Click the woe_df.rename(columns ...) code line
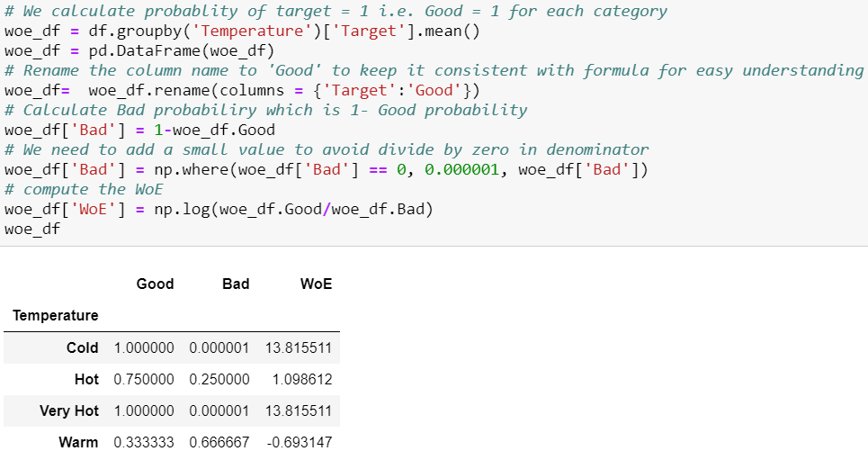The width and height of the screenshot is (868, 460). (242, 90)
